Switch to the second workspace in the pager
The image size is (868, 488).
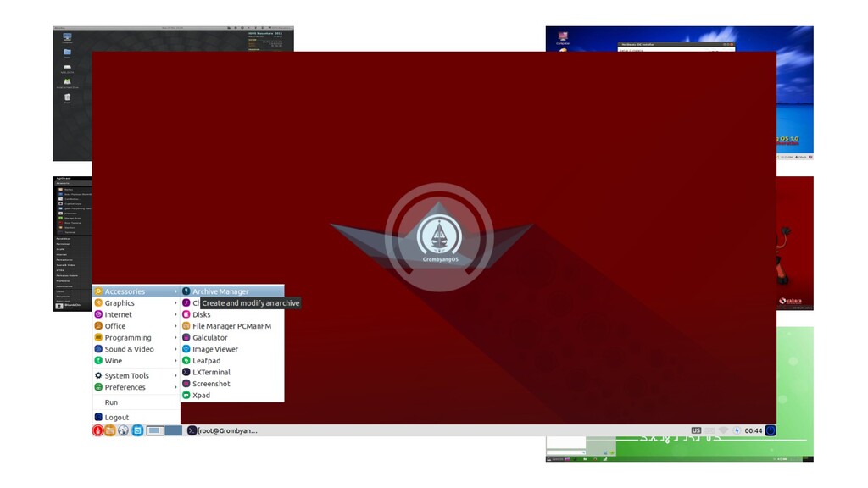pyautogui.click(x=173, y=430)
